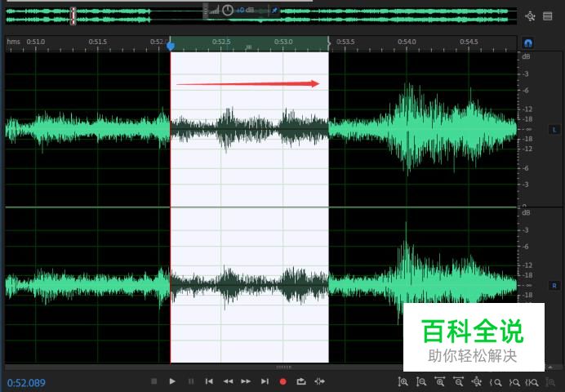Toggle snapping magnet icon
565x392 pixels.
click(528, 43)
